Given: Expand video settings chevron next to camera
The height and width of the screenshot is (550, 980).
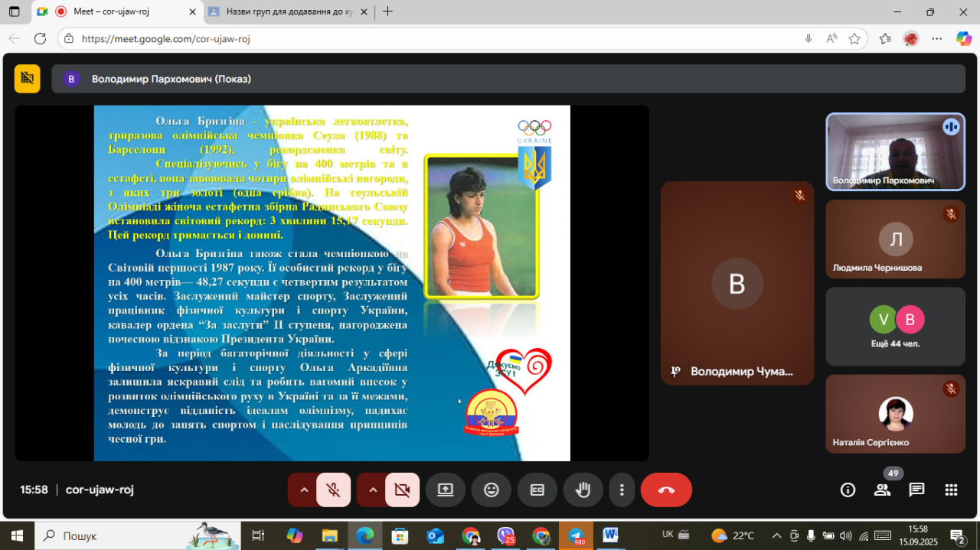Looking at the screenshot, I should 373,490.
